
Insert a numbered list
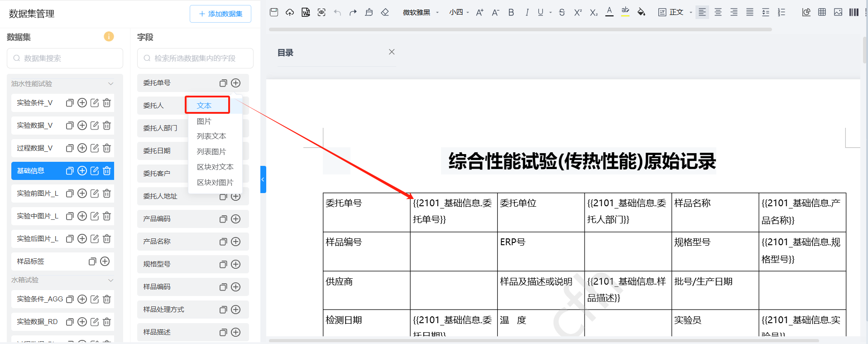(x=782, y=12)
